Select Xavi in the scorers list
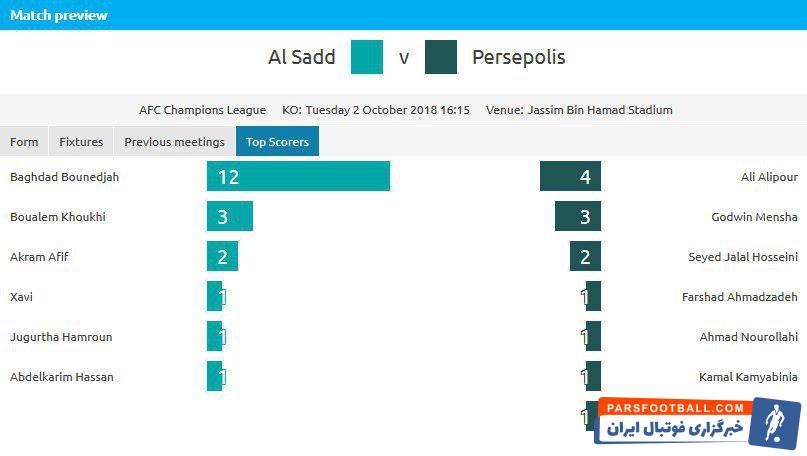807x456 pixels. tap(20, 297)
